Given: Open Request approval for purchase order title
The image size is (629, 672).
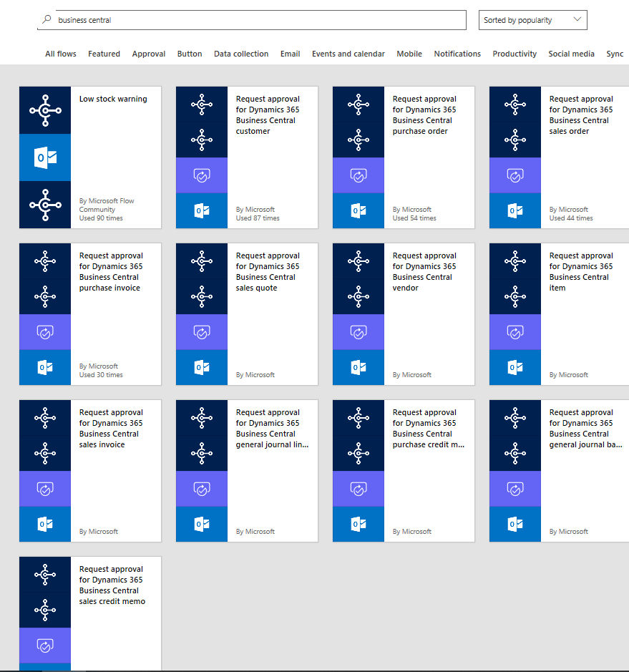Looking at the screenshot, I should pos(424,115).
